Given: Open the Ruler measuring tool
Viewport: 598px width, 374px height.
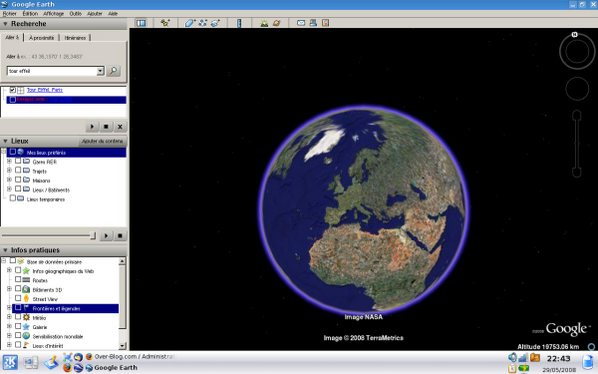Looking at the screenshot, I should point(239,23).
